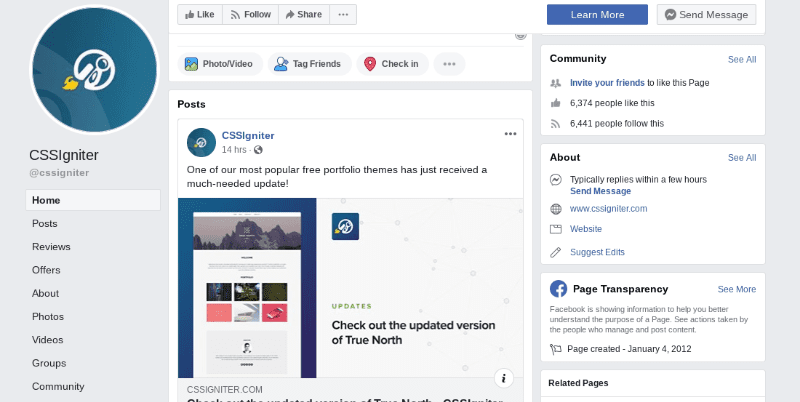Click the 6,374 people like this text

tap(612, 103)
